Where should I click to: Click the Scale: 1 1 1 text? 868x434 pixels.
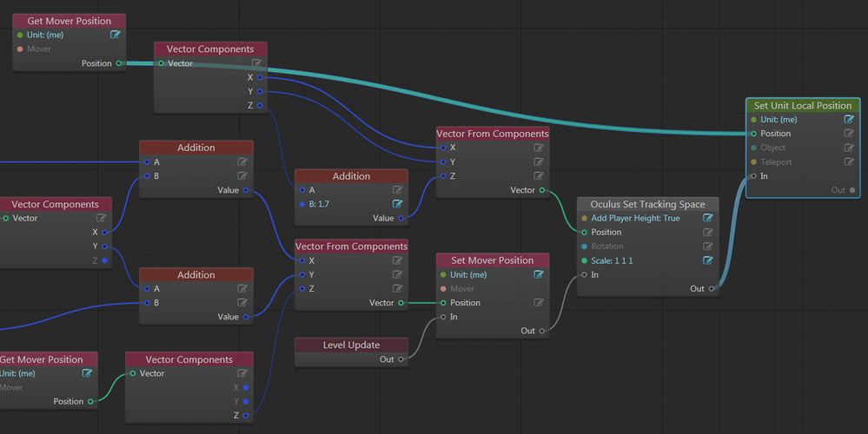tap(612, 260)
